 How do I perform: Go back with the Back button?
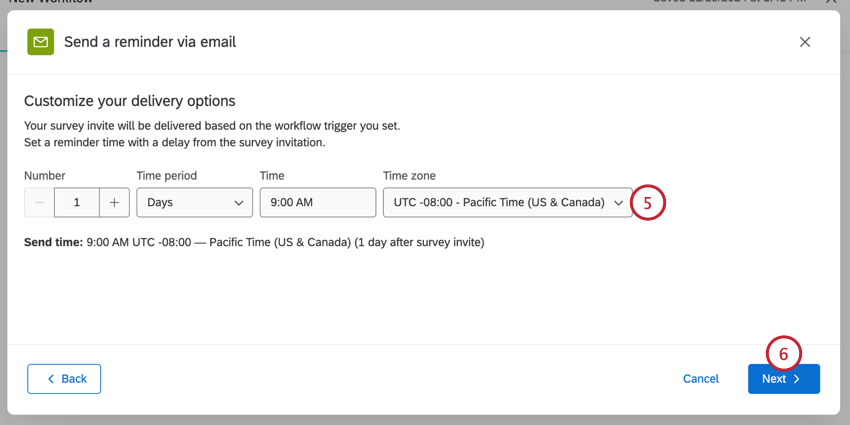click(64, 379)
